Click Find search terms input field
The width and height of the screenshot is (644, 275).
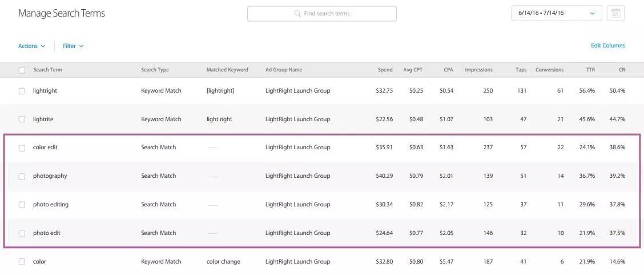pos(321,14)
